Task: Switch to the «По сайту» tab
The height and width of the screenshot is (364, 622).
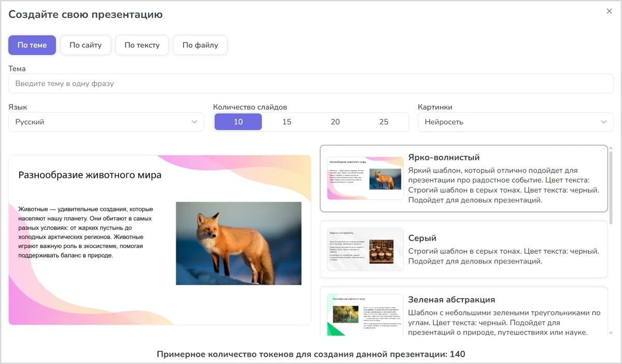Action: click(86, 45)
